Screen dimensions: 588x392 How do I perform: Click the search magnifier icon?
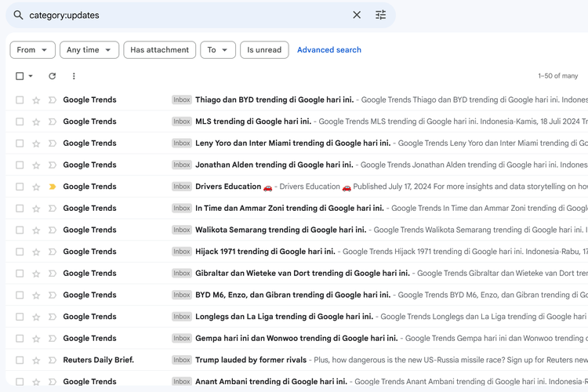tap(18, 15)
